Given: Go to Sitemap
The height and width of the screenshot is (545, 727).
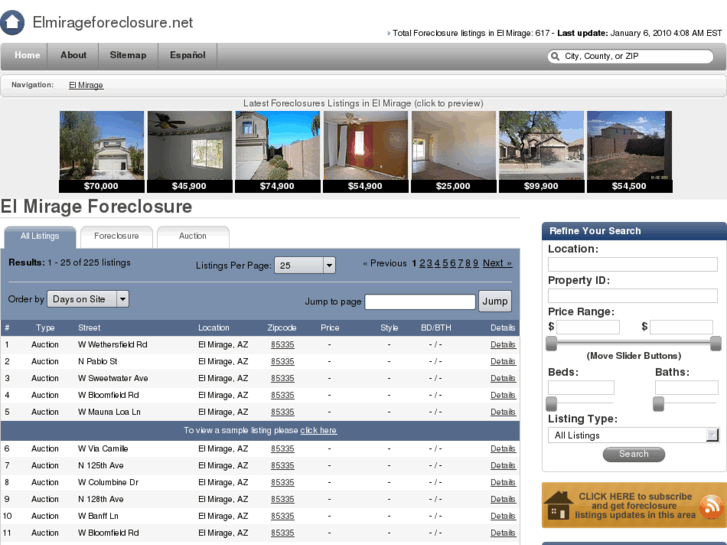Looking at the screenshot, I should click(x=128, y=55).
